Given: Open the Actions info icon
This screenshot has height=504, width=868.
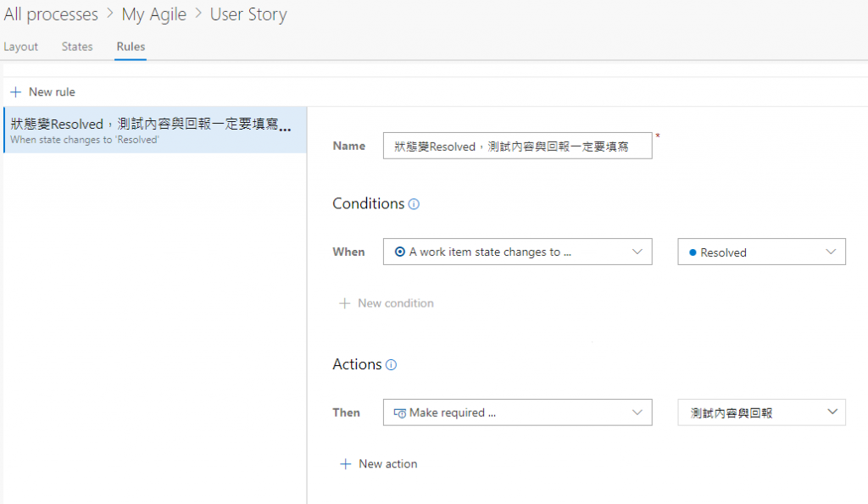Looking at the screenshot, I should coord(392,365).
